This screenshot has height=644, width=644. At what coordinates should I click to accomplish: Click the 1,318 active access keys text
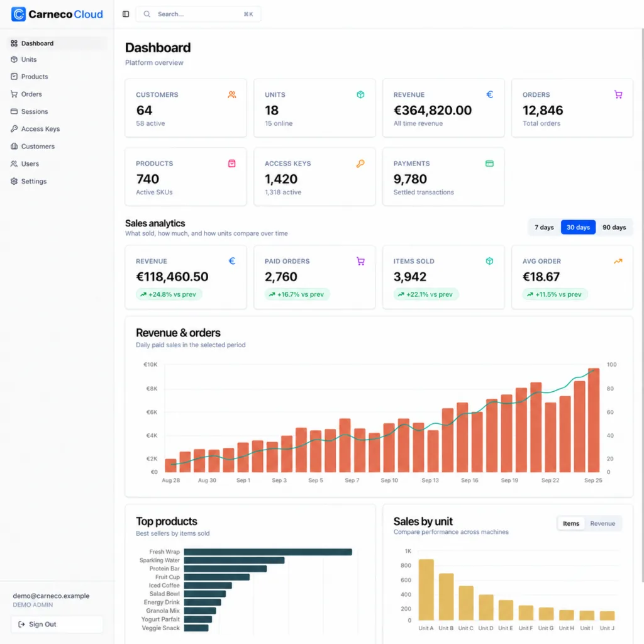tap(283, 192)
